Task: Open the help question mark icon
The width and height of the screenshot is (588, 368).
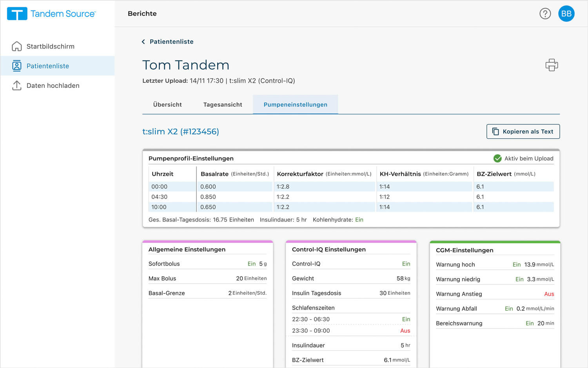Action: [545, 14]
